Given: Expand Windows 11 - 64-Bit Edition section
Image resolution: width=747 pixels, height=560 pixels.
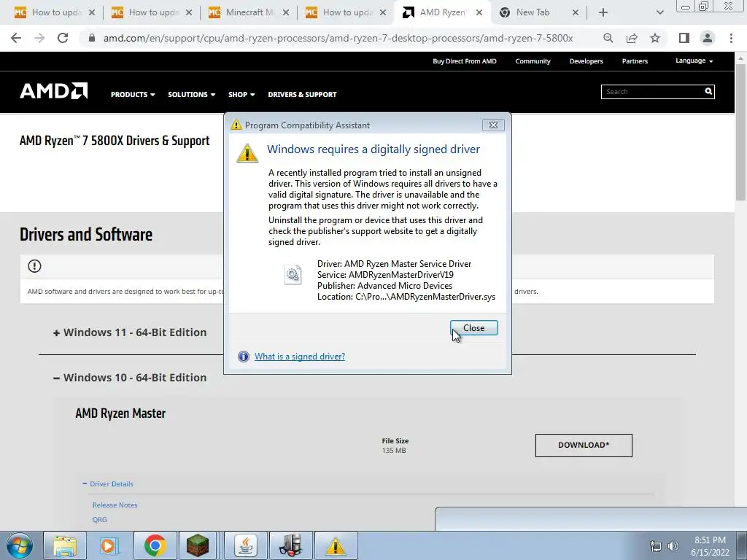Looking at the screenshot, I should click(x=130, y=332).
